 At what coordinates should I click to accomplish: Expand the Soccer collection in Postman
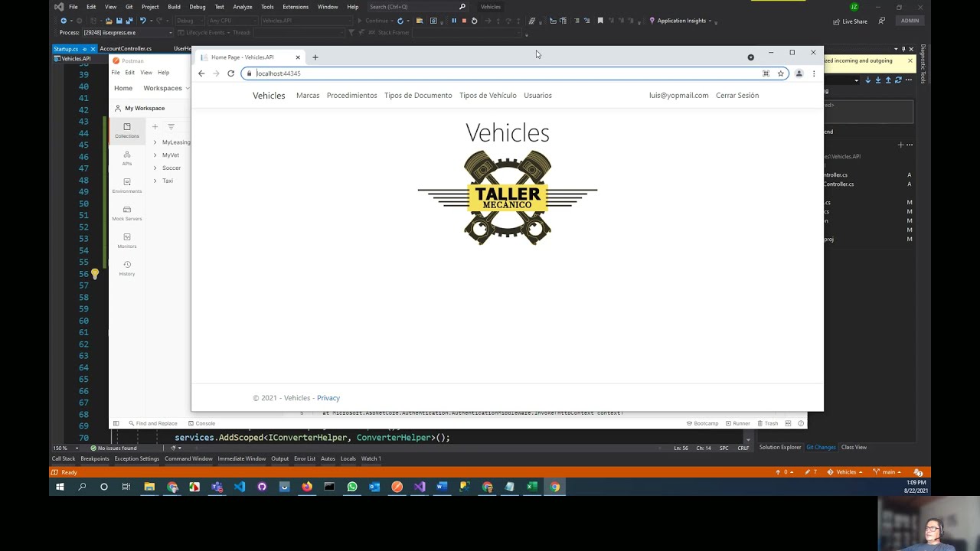point(155,168)
